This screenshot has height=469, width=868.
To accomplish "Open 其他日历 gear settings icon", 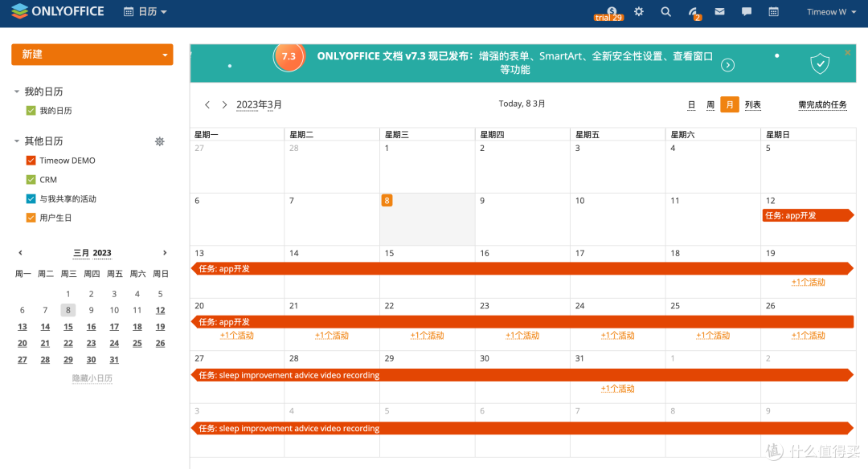I will click(159, 141).
